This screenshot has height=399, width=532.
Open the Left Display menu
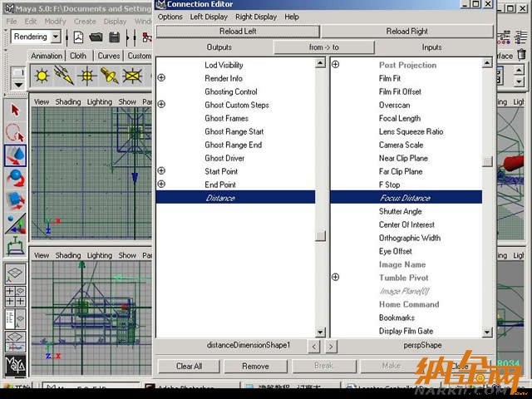coord(209,17)
